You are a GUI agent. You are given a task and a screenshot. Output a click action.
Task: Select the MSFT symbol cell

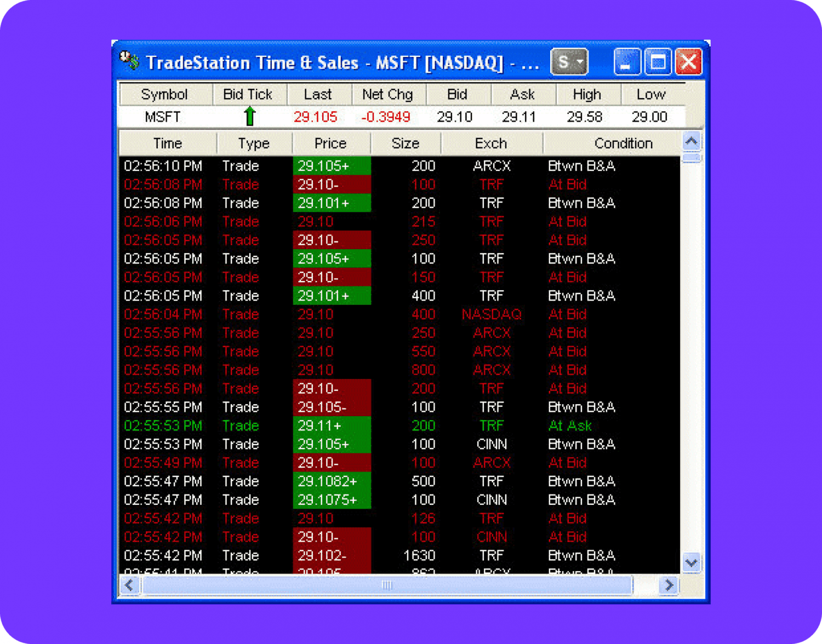tap(163, 117)
